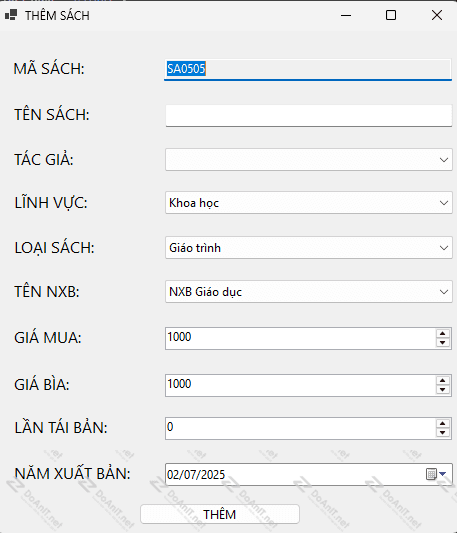Increase GIÁ MUA with up arrow
Screen dimensions: 457x533
tap(442, 334)
